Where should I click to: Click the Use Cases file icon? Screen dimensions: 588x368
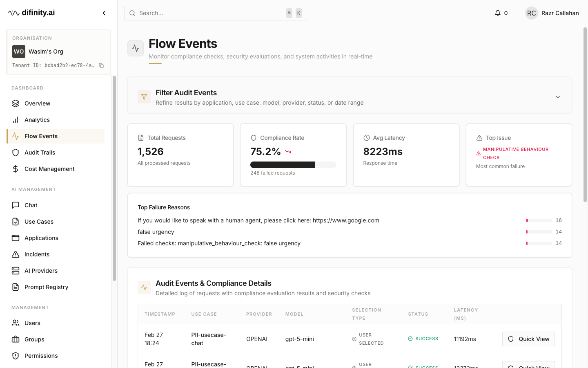pos(16,222)
